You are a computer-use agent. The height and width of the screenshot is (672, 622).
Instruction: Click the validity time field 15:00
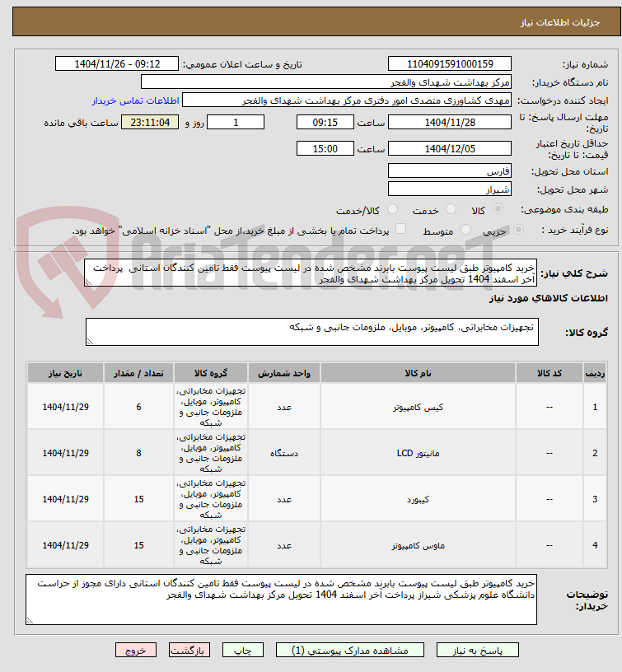click(325, 149)
